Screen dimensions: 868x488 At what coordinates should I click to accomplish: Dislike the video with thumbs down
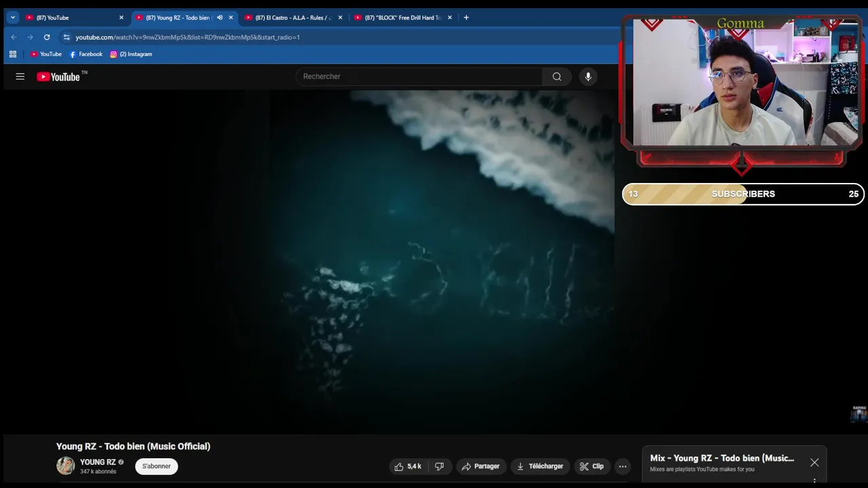click(439, 466)
